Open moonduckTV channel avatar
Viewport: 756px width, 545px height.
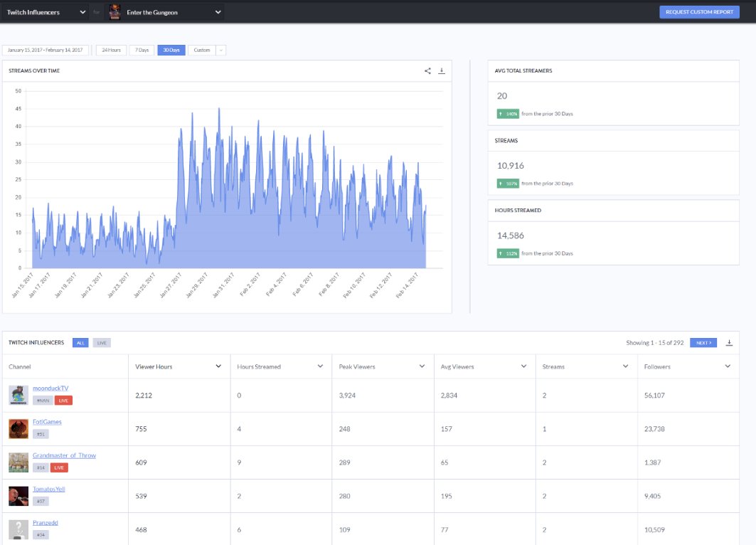click(18, 395)
